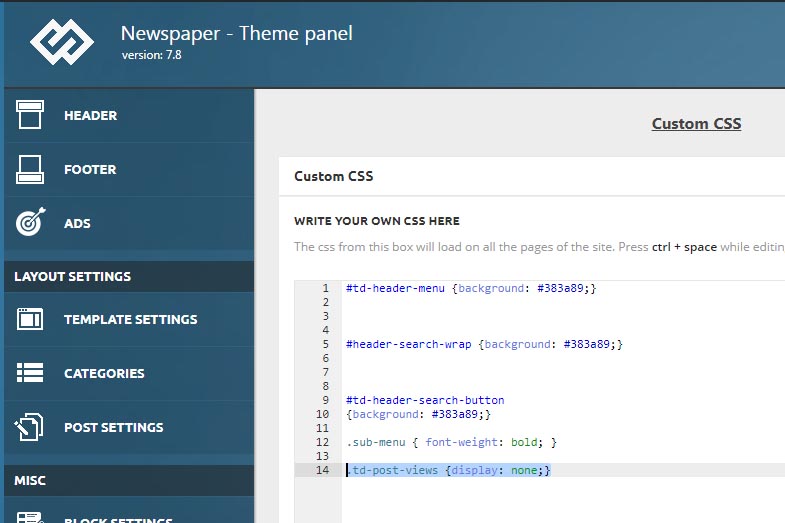Click empty editor line 3

click(x=564, y=316)
